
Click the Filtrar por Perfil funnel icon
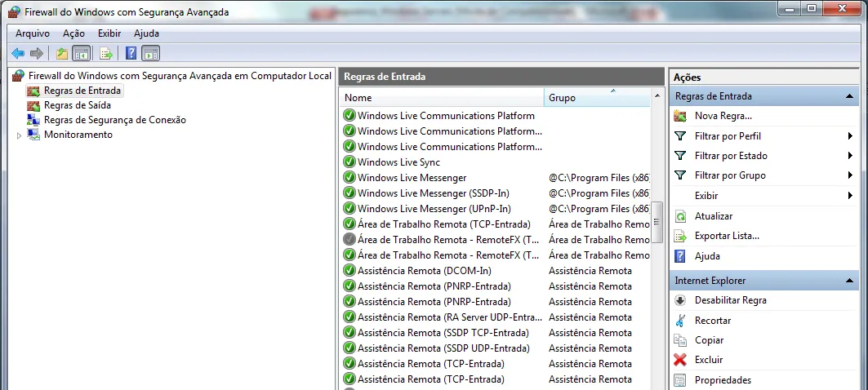[680, 136]
